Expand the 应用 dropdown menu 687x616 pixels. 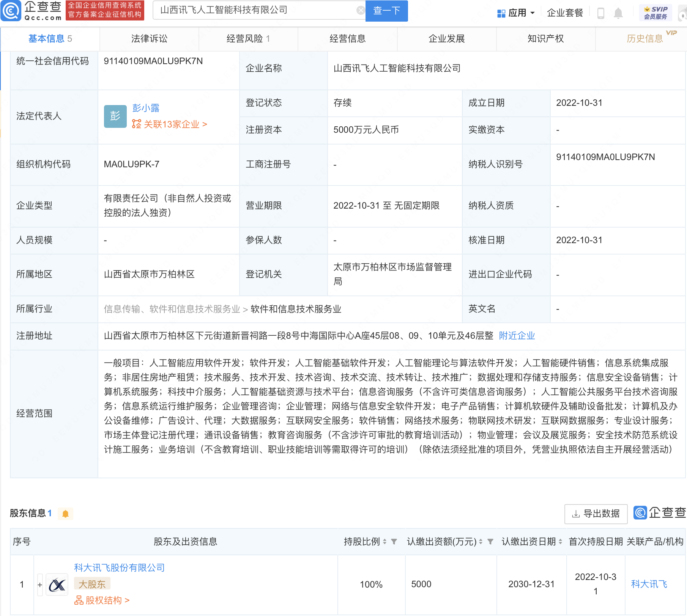[x=518, y=13]
